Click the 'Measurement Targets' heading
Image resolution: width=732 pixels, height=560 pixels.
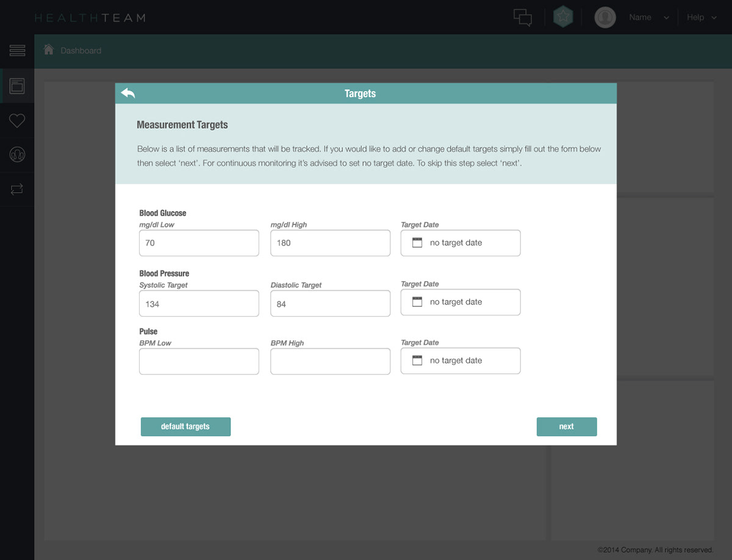182,125
